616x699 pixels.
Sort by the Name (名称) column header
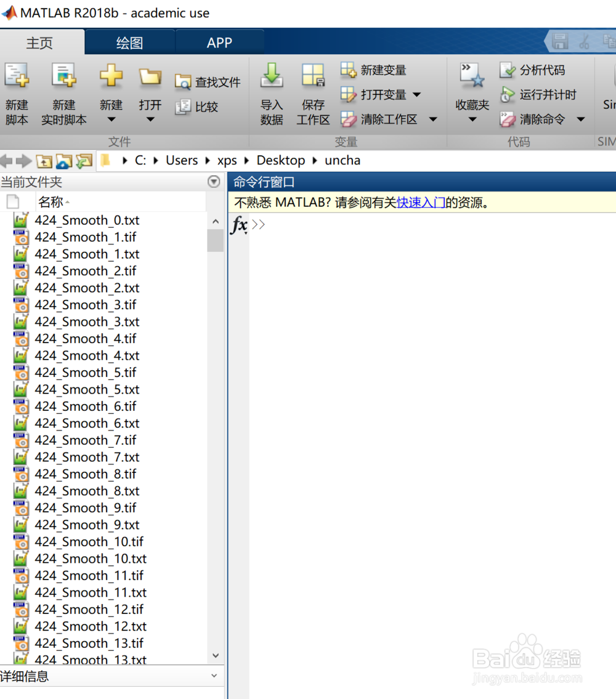click(x=121, y=202)
